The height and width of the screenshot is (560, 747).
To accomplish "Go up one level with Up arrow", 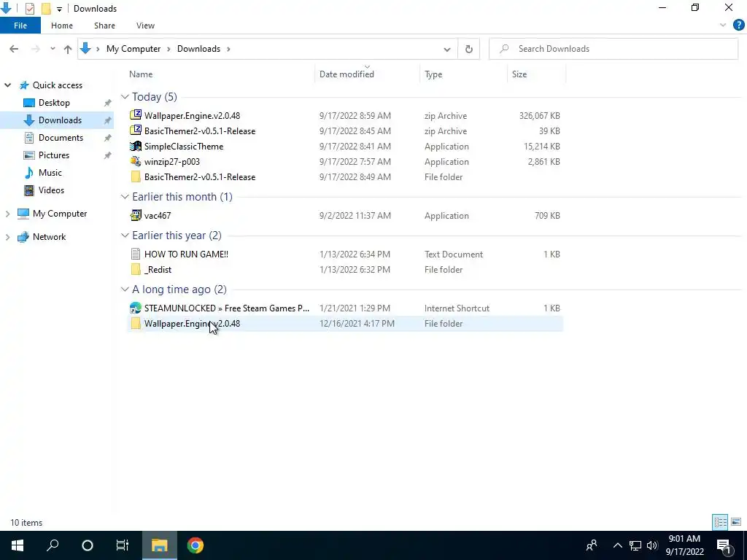I will [x=68, y=49].
